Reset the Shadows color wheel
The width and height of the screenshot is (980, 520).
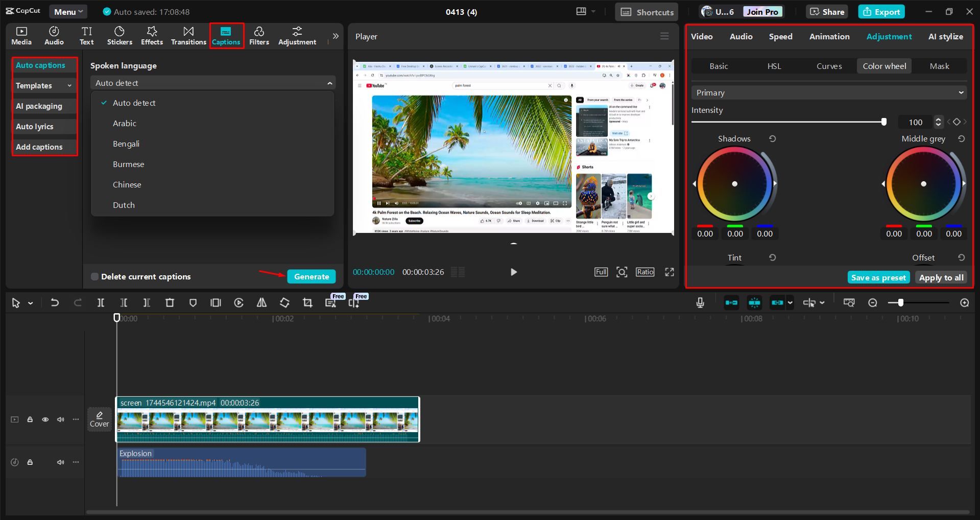773,139
